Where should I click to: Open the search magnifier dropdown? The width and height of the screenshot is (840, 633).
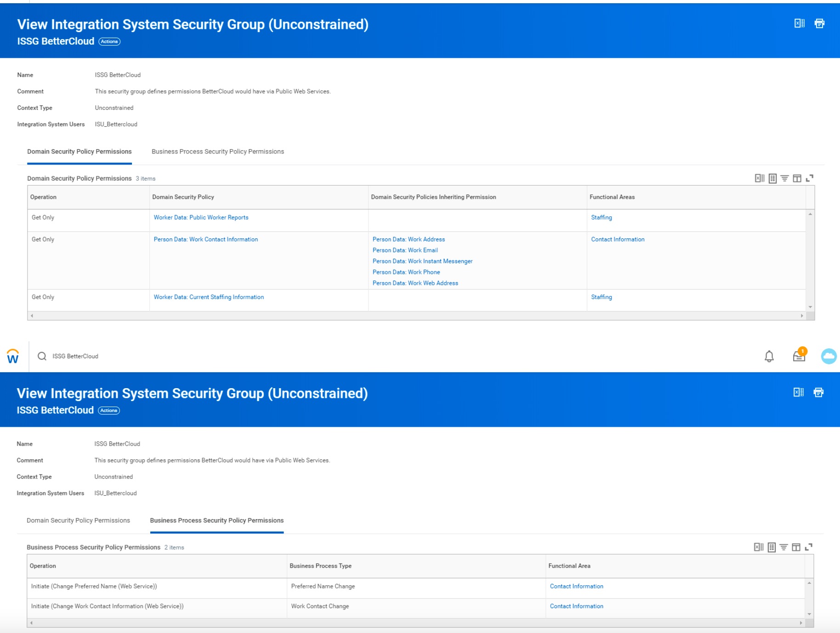coord(42,356)
